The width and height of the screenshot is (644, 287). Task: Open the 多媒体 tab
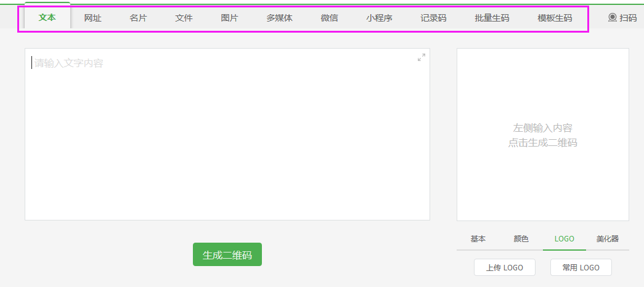pyautogui.click(x=280, y=18)
